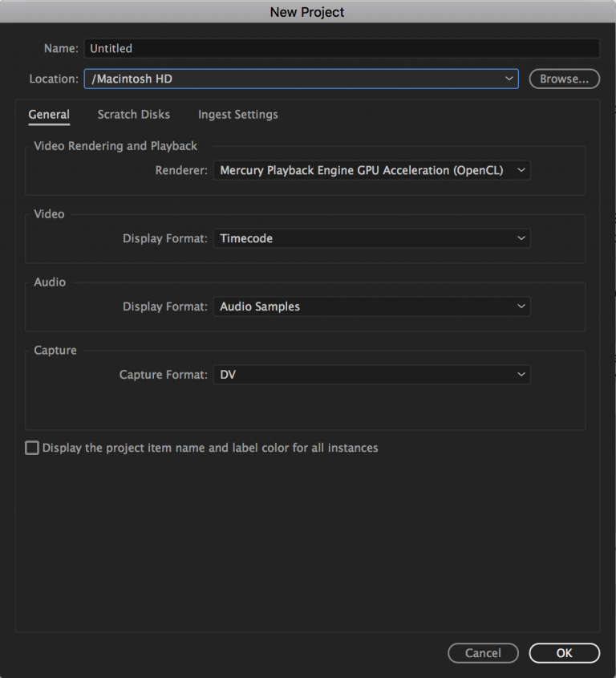The width and height of the screenshot is (616, 678).
Task: Open the Renderer selection dropdown
Action: coord(371,170)
